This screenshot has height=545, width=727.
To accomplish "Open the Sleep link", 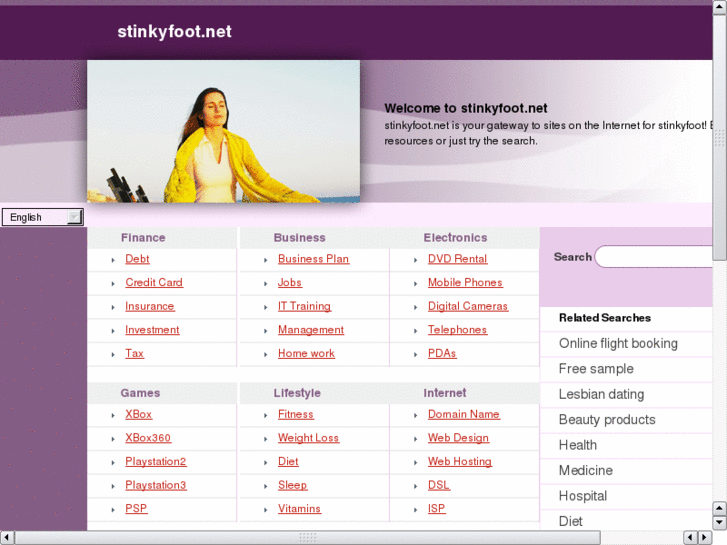I will point(292,485).
